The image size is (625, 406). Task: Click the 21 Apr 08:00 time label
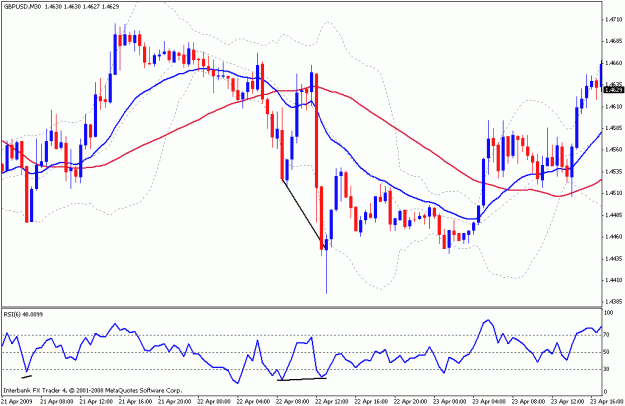click(x=56, y=401)
